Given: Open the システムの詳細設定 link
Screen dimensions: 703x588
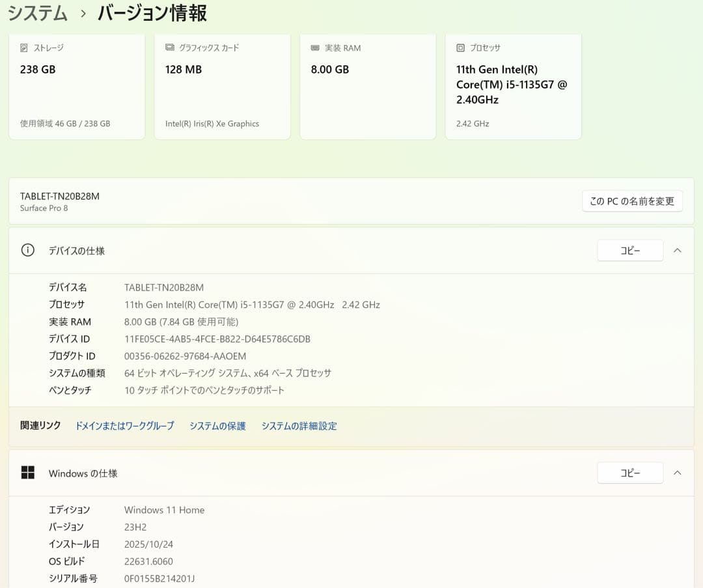Looking at the screenshot, I should pos(299,426).
